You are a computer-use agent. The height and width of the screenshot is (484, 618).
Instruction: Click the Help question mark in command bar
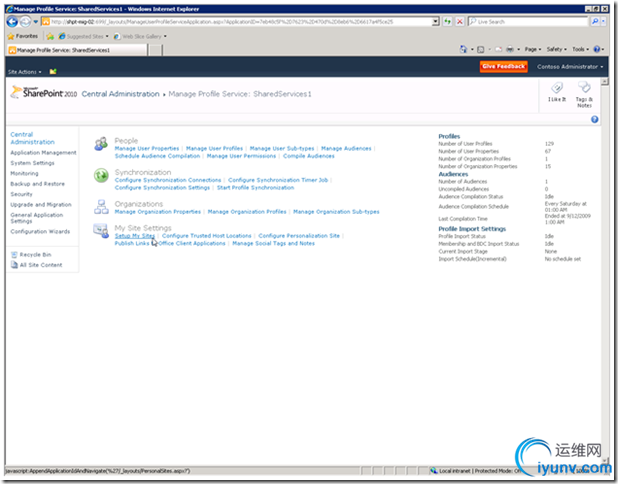tap(597, 49)
